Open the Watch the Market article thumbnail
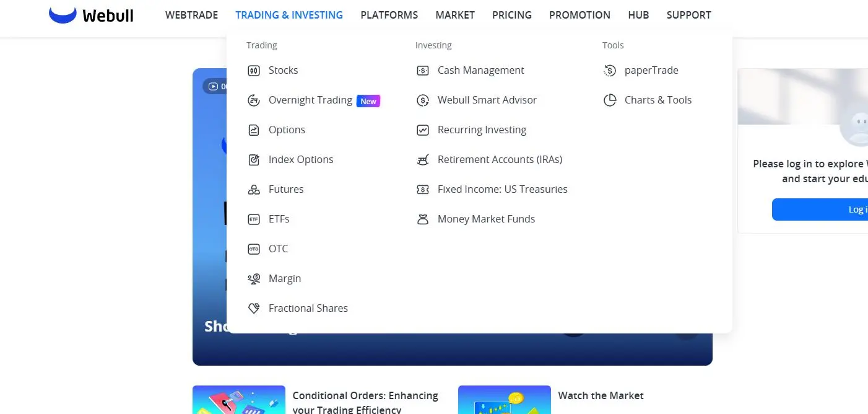This screenshot has height=414, width=868. (505, 400)
